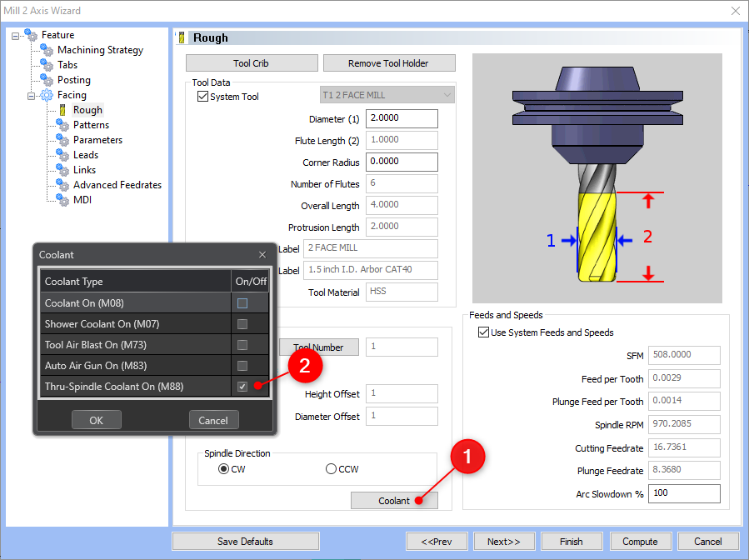Screen dimensions: 749x560
Task: Click the Rough header tool icon
Action: point(182,37)
